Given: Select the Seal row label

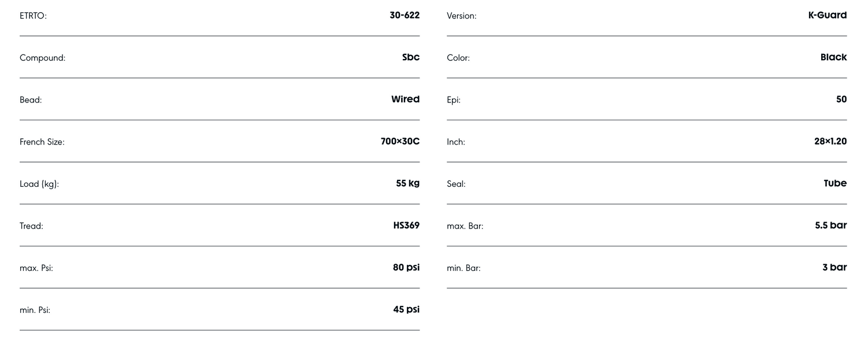Looking at the screenshot, I should [456, 185].
